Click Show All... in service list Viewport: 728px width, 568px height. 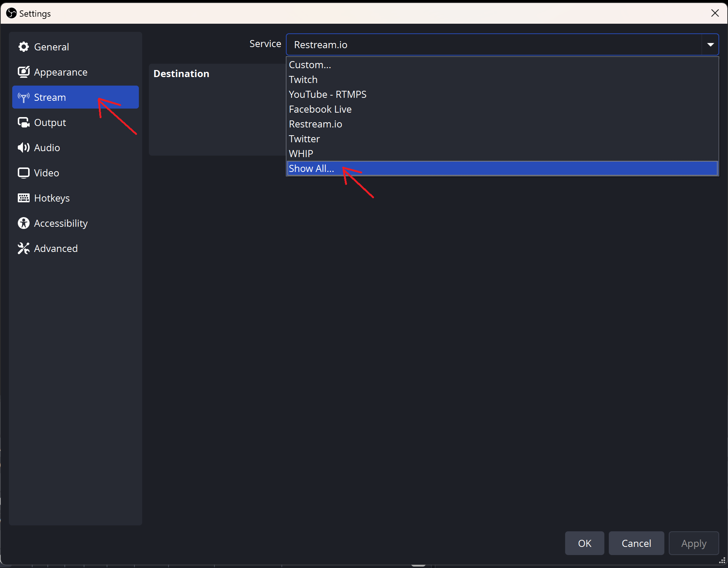click(x=502, y=169)
